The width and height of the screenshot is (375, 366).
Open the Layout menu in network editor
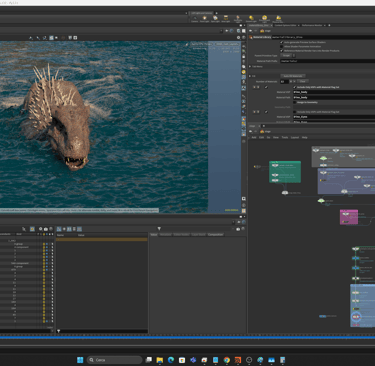295,137
